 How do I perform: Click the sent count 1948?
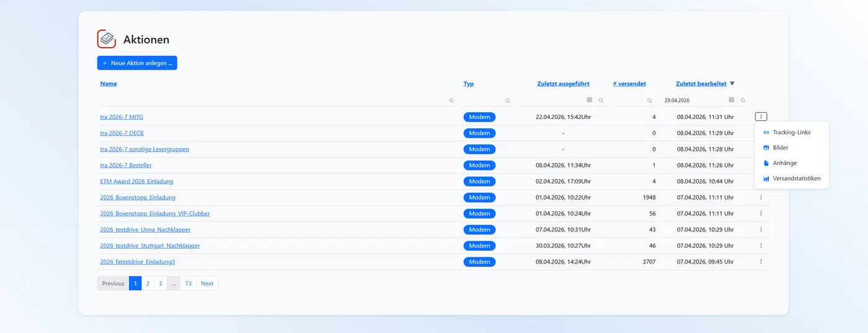coord(649,197)
